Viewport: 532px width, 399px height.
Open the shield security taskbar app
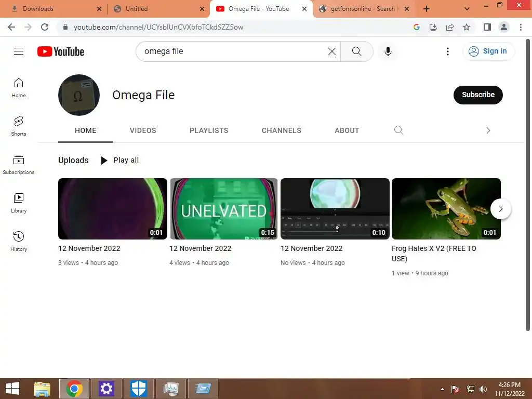[x=138, y=389]
